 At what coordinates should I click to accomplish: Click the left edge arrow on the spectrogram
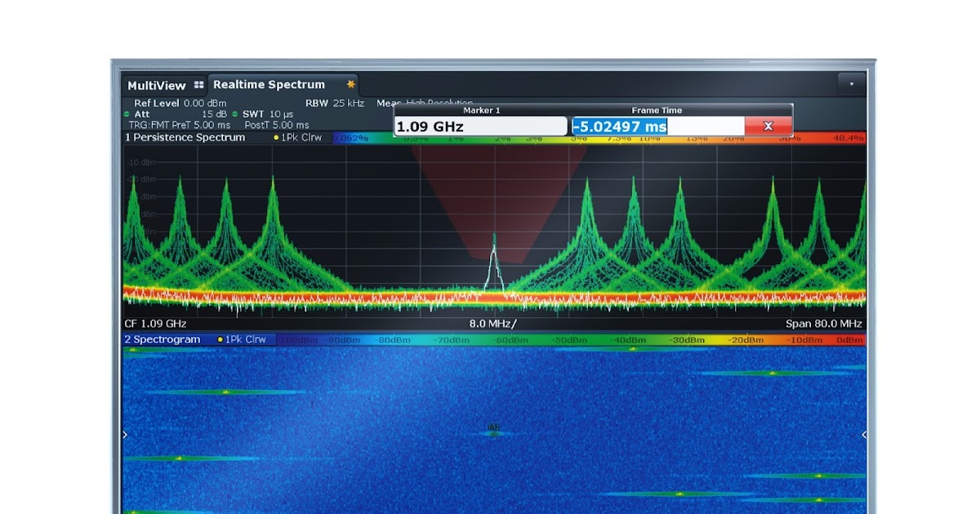tap(125, 435)
